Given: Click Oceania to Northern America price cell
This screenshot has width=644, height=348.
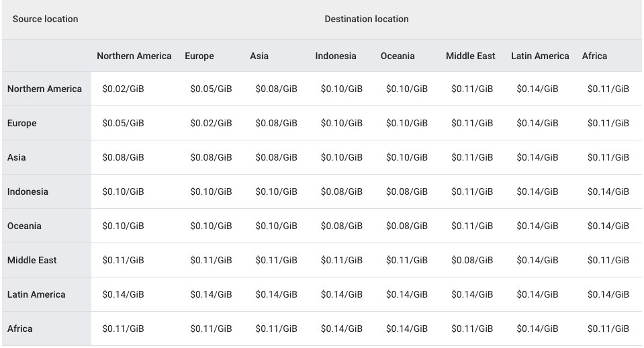Looking at the screenshot, I should point(123,226).
